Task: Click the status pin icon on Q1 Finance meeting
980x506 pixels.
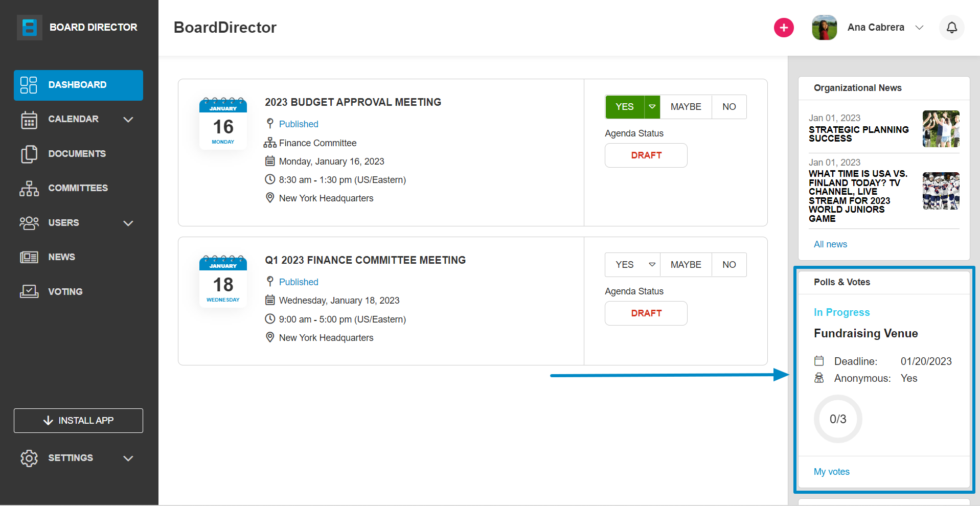Action: (x=270, y=281)
